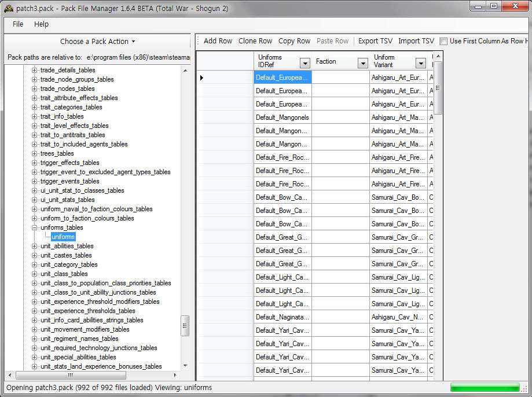Collapse the uniforms_tables tree node
The height and width of the screenshot is (397, 532).
[x=35, y=227]
